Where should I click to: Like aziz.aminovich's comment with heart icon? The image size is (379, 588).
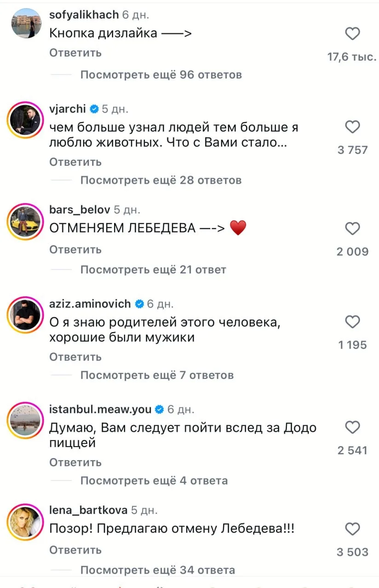click(352, 322)
